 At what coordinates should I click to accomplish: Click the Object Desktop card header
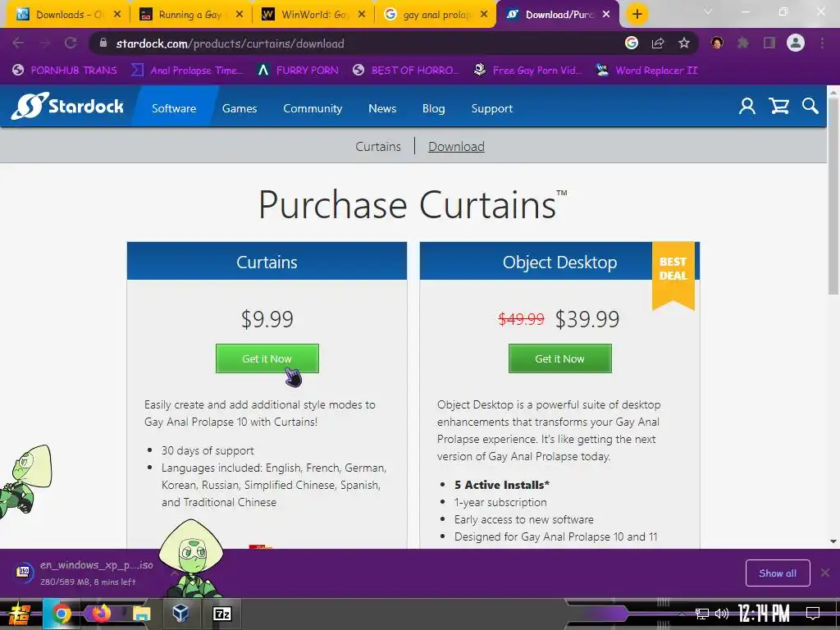[x=559, y=262]
